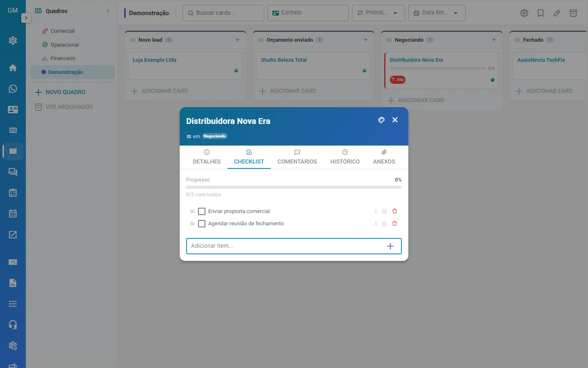Go to Home icon in left sidebar
The image size is (588, 368).
[13, 68]
